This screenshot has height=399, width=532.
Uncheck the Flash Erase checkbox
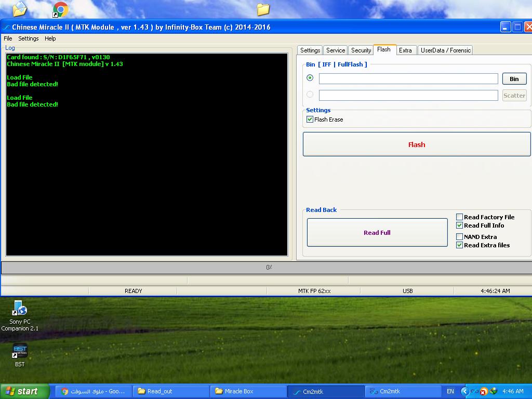(x=310, y=119)
